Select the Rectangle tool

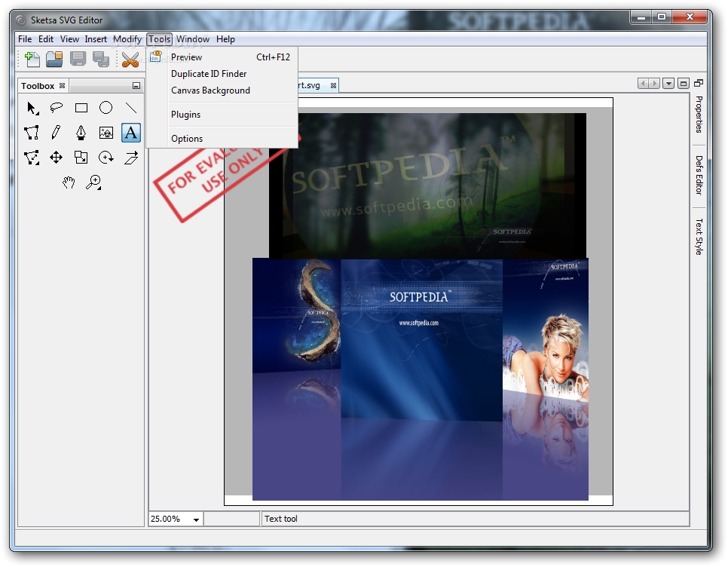[x=81, y=109]
